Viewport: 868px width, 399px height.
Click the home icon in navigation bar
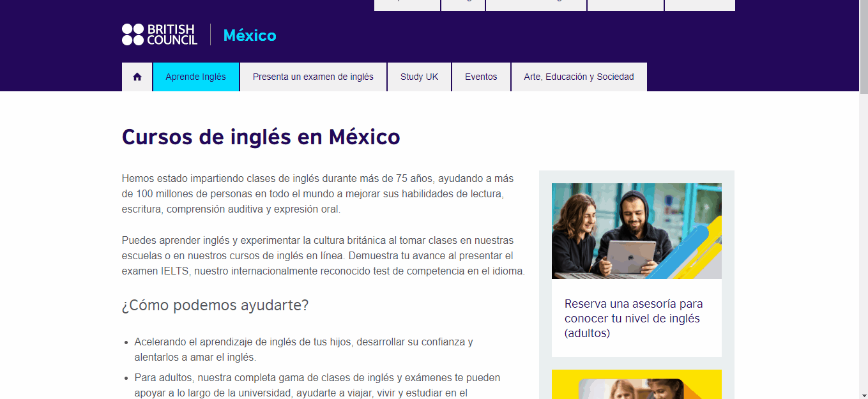137,77
